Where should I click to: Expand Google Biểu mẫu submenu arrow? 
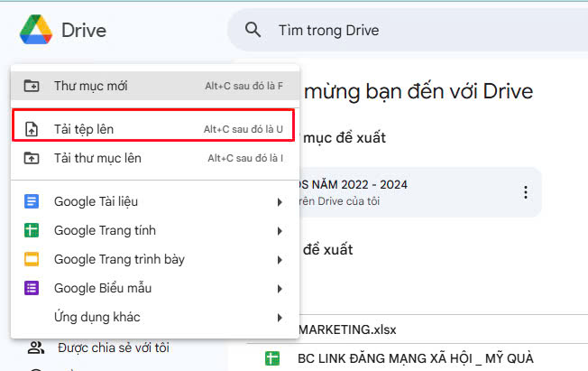[x=280, y=289]
